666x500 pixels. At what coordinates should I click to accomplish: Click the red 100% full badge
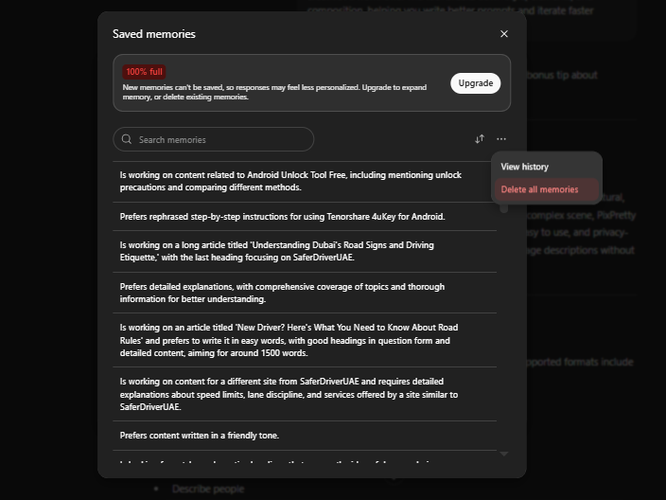[144, 72]
